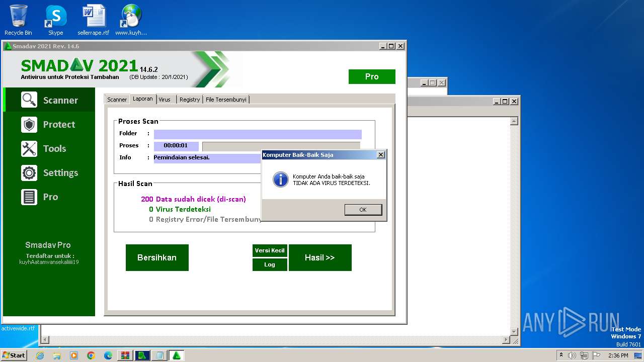Launch Google Chrome from the taskbar

[x=91, y=355]
